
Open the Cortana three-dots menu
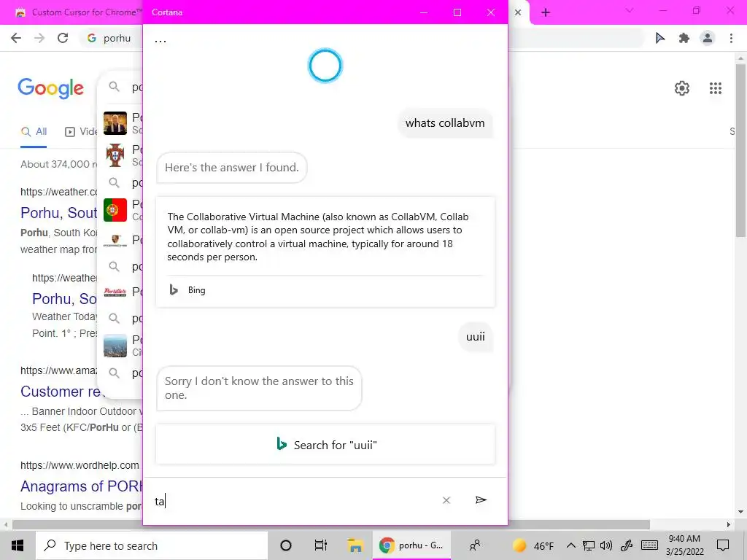(x=160, y=41)
